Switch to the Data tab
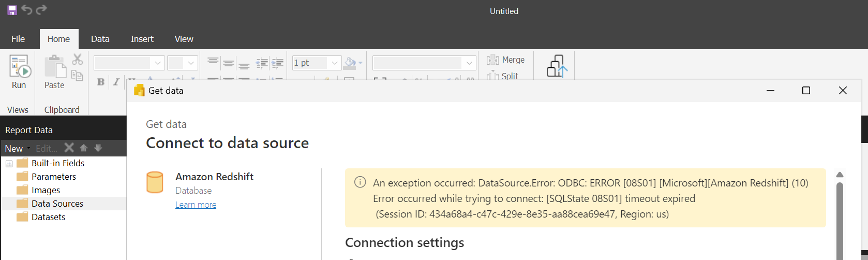Viewport: 868px width, 260px height. (x=100, y=39)
